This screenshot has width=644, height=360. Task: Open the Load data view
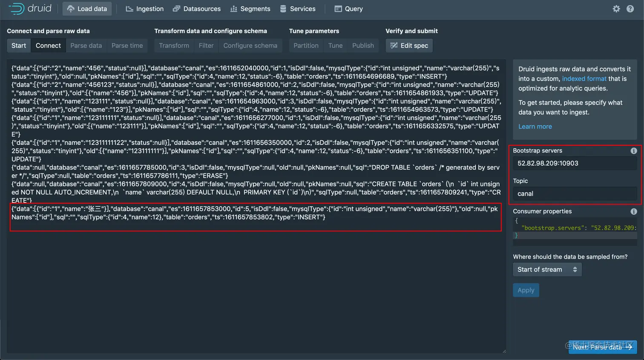click(x=87, y=9)
